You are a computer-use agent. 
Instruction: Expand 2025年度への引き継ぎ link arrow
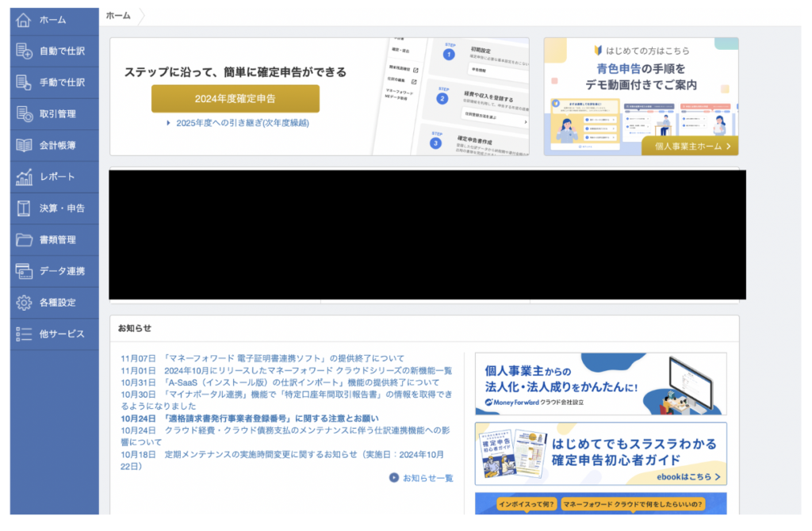[169, 124]
